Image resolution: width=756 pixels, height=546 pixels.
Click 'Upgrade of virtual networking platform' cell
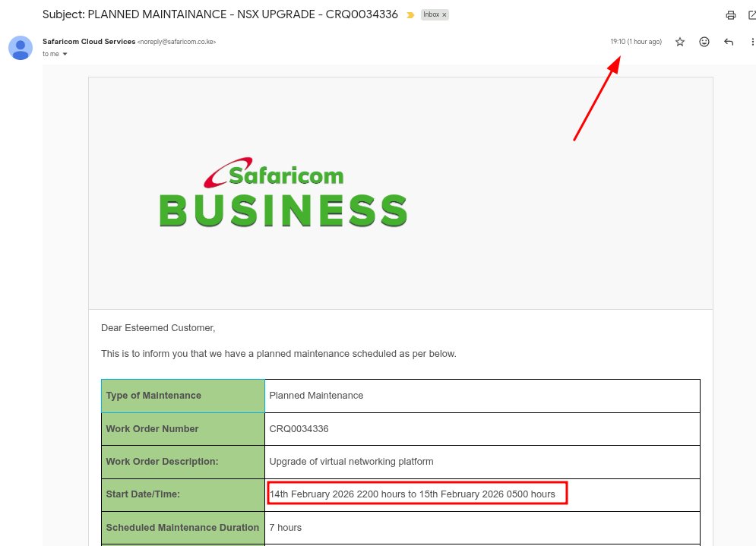(x=482, y=462)
